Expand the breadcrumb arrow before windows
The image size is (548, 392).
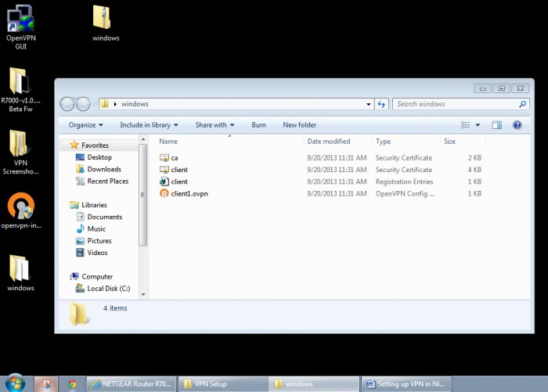115,104
